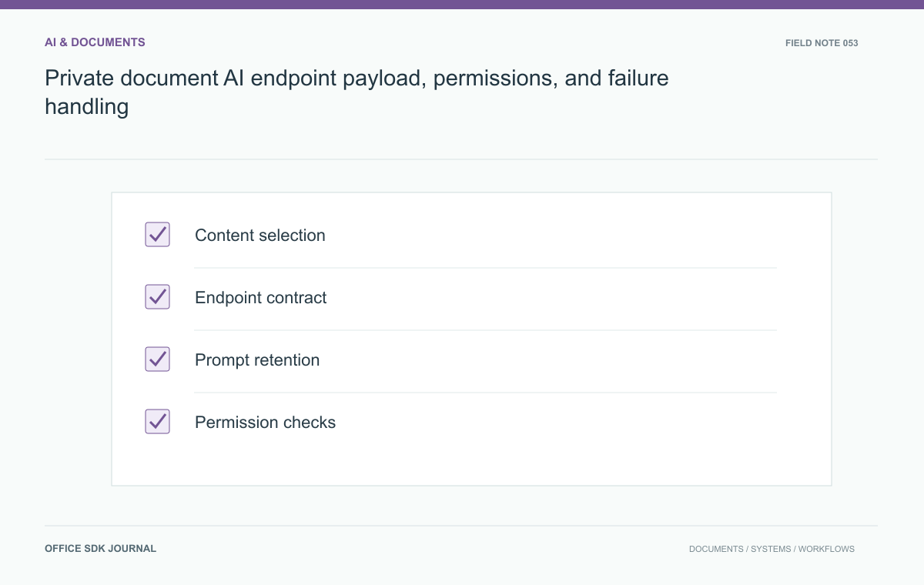Uncheck the Content selection checkbox

point(157,235)
